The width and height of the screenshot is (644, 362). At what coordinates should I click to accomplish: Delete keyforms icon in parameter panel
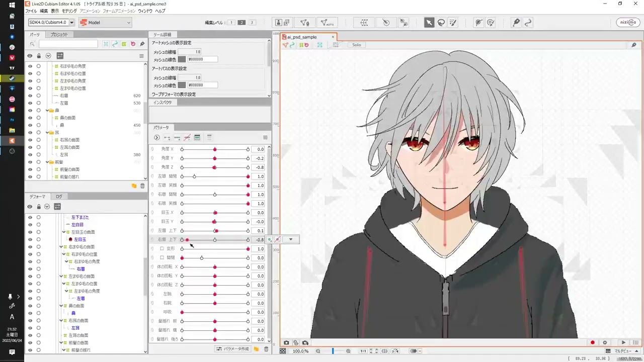coord(187,137)
